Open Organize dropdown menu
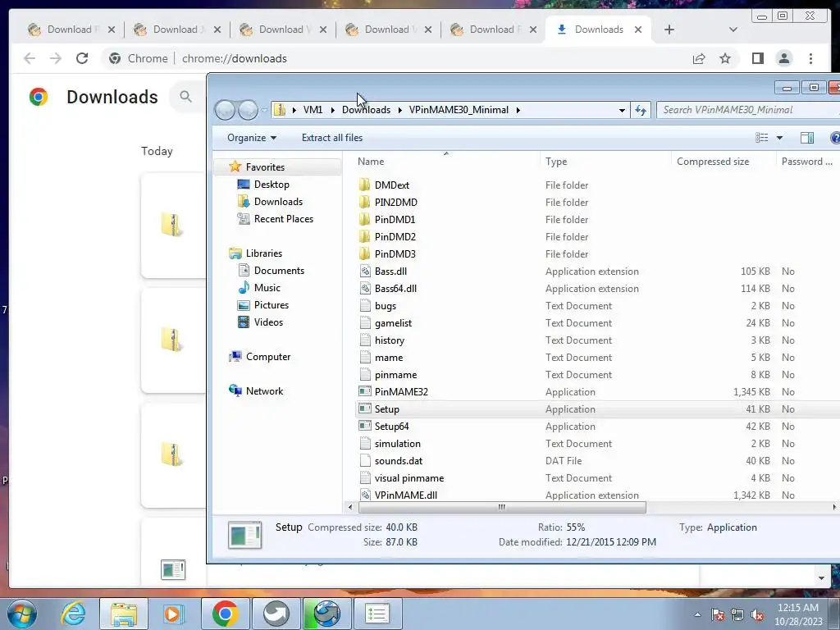The width and height of the screenshot is (840, 630). click(x=251, y=138)
